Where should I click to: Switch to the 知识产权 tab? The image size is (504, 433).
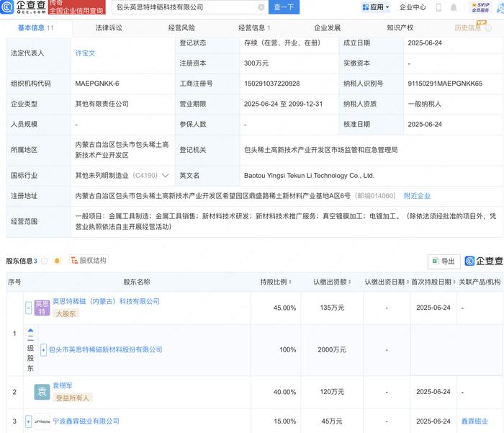(400, 28)
